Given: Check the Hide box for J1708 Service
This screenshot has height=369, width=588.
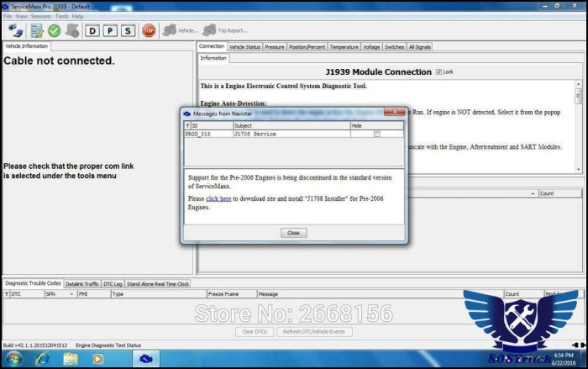Looking at the screenshot, I should (x=376, y=134).
